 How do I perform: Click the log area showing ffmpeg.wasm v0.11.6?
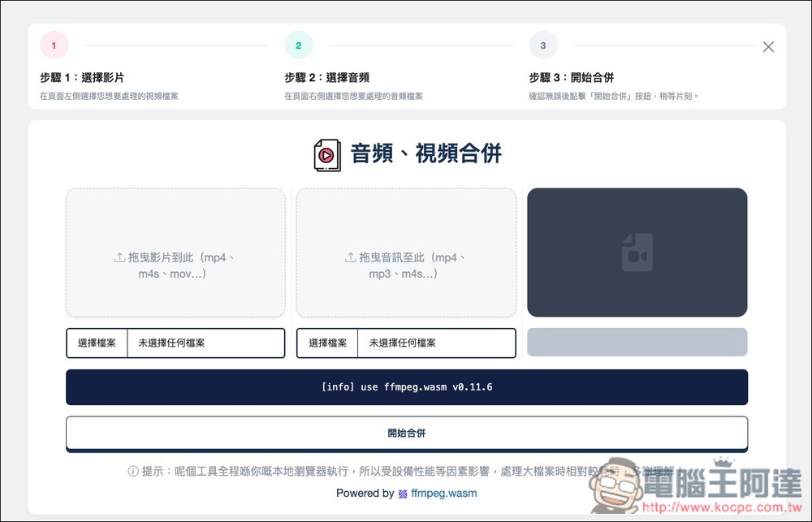pos(406,387)
